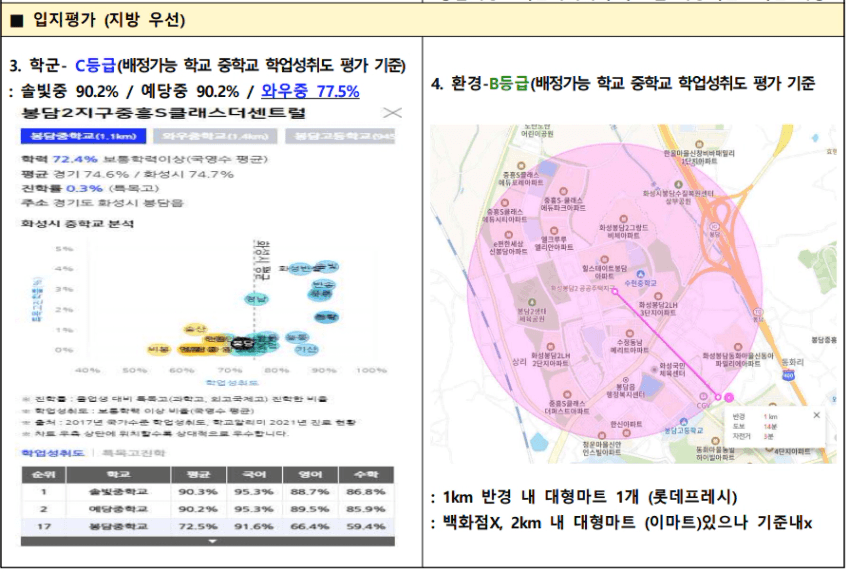Screen dimensions: 849x573
Task: Click the 중흥S클래스 더퍼스트아파트 marker
Action: 566,395
